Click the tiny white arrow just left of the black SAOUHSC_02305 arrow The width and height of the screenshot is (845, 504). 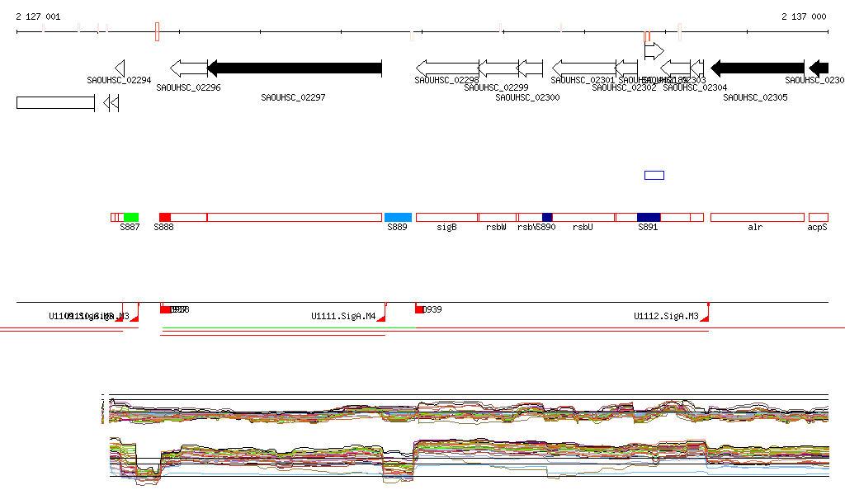697,68
